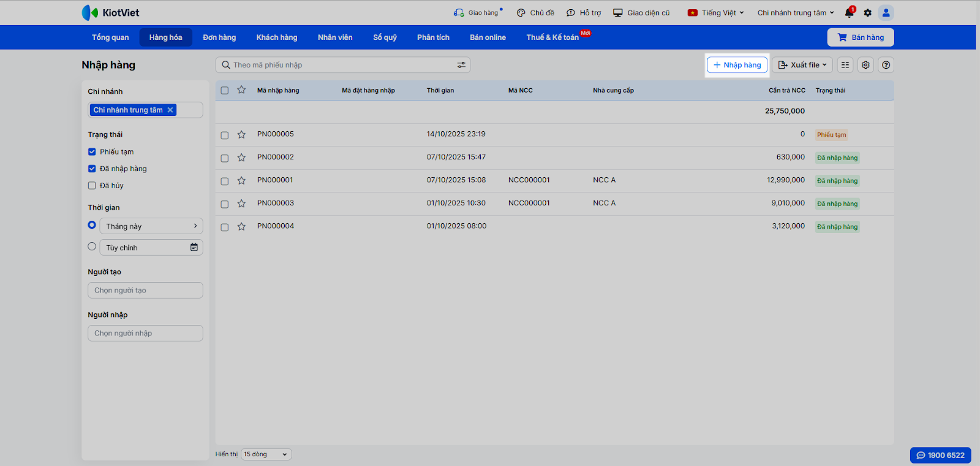Open the 15 dòng rows-per-page dropdown
This screenshot has width=980, height=466.
point(266,454)
